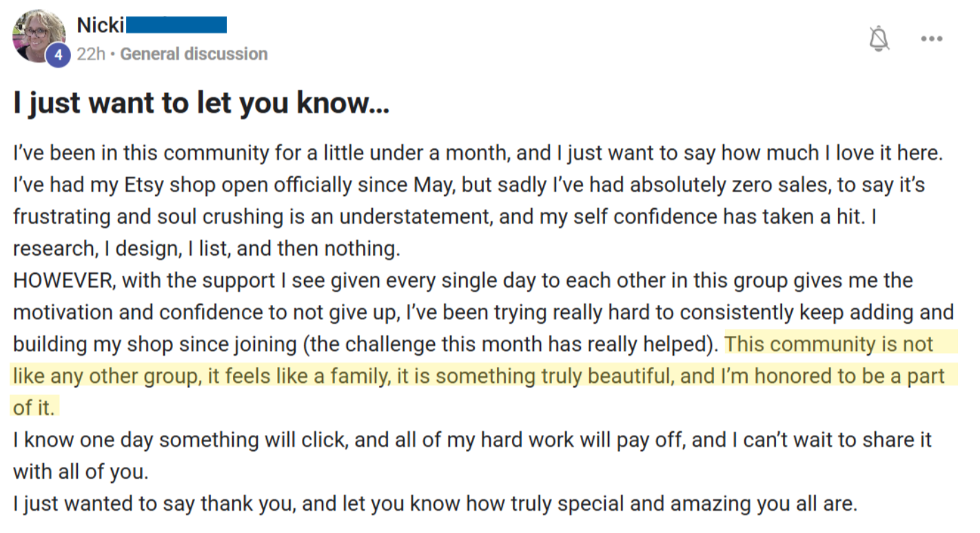Click highlighted text "This community is not"
Image resolution: width=980 pixels, height=533 pixels.
(x=829, y=344)
